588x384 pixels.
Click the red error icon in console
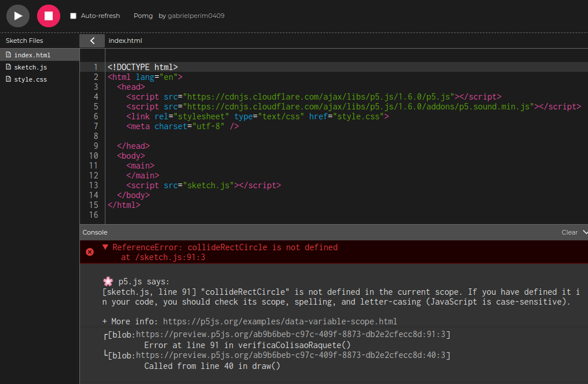pyautogui.click(x=90, y=252)
